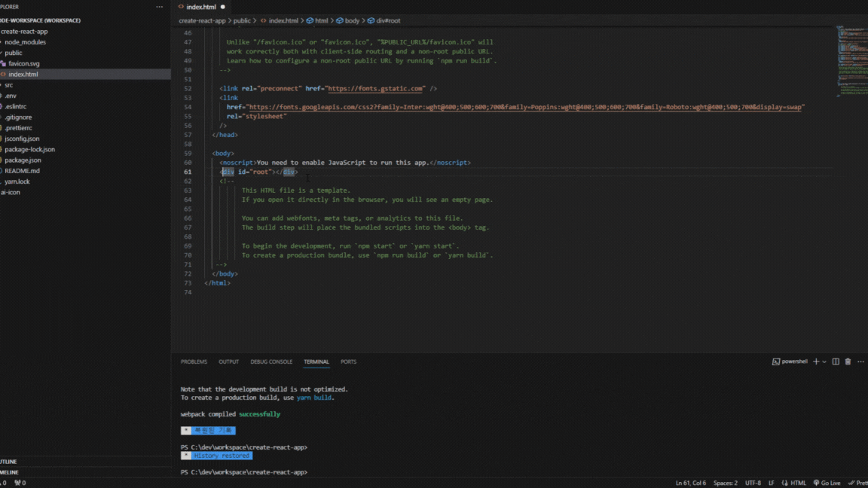Start Go Live server from status bar

pos(827,483)
